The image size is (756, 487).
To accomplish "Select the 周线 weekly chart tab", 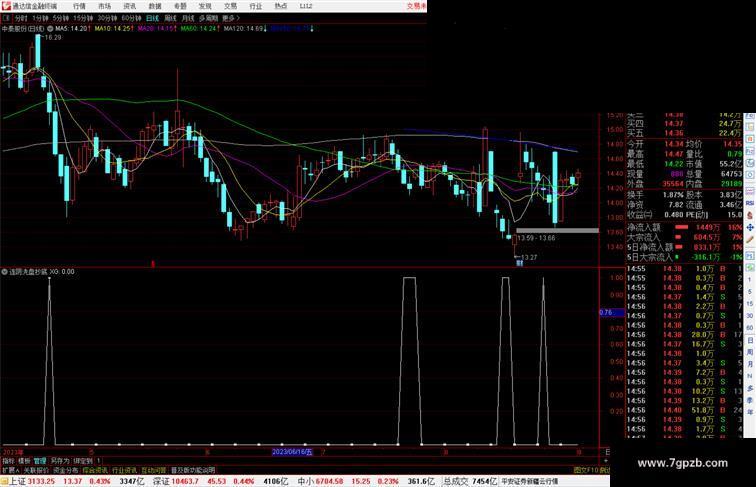I will 170,18.
